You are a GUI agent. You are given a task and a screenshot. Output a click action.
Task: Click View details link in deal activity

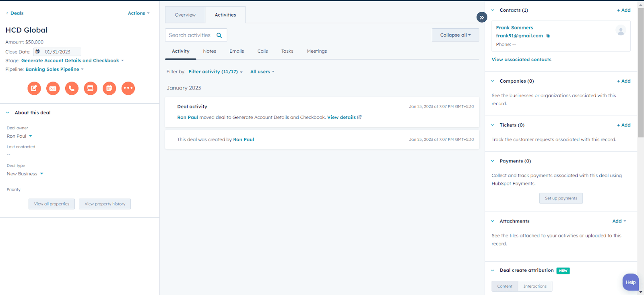[x=341, y=117]
